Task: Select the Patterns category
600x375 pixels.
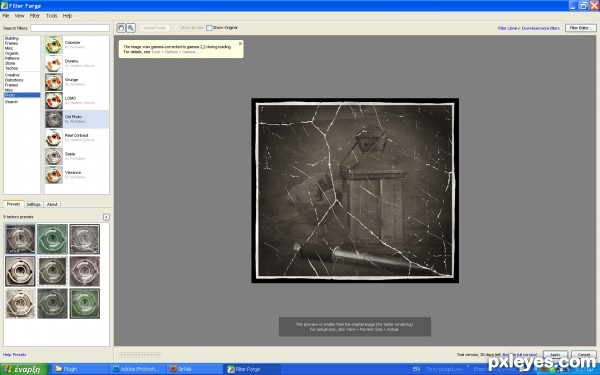Action: click(x=12, y=58)
